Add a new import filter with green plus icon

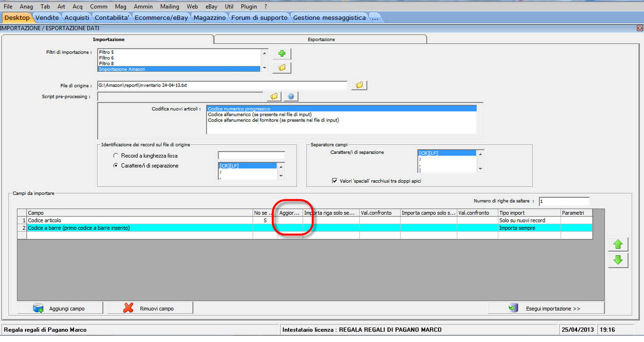coord(282,54)
